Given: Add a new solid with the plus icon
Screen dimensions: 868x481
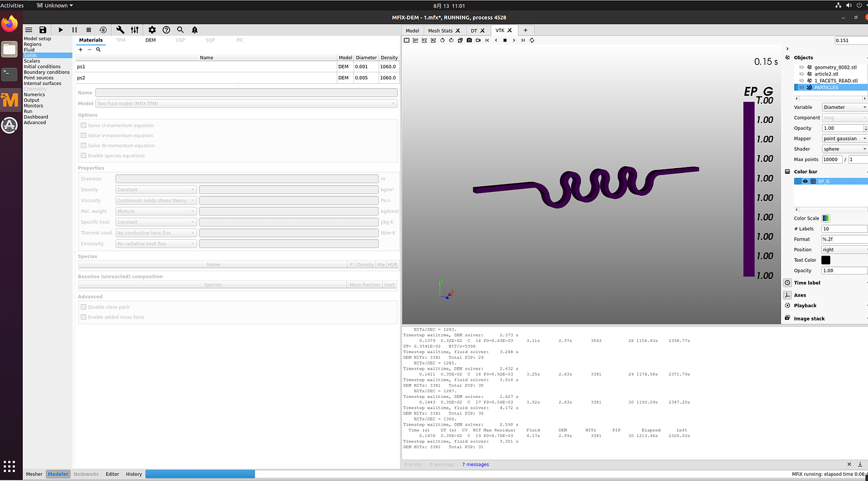Looking at the screenshot, I should 81,49.
